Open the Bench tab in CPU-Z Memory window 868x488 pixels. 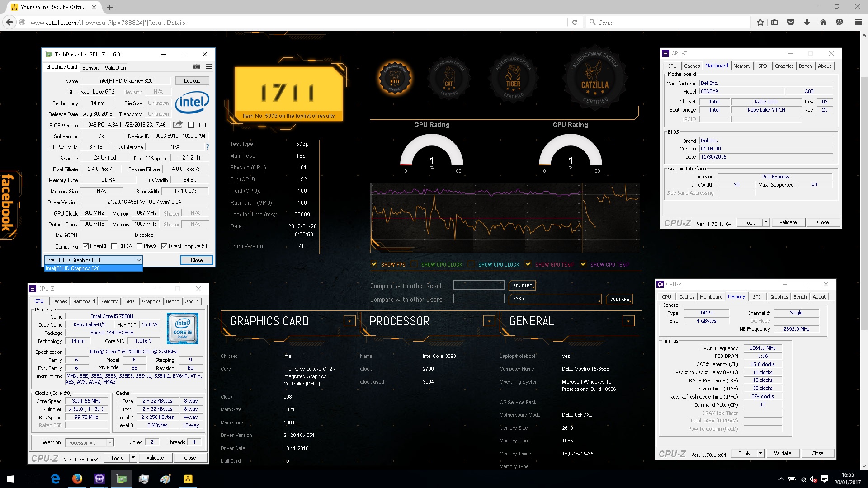point(800,297)
